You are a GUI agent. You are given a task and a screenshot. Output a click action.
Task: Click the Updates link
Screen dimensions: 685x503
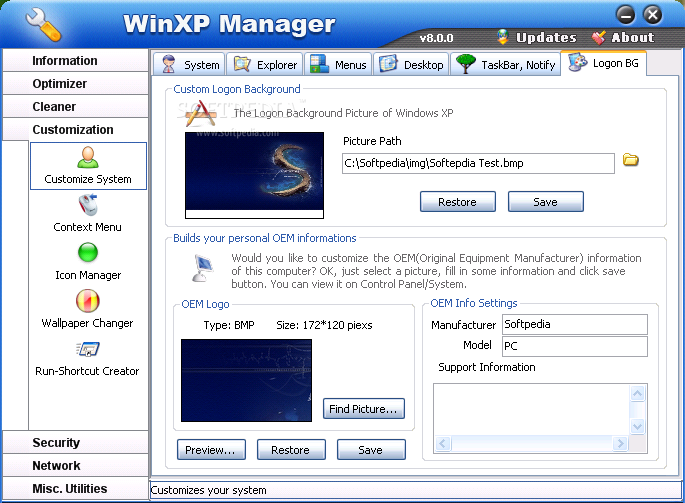pyautogui.click(x=546, y=38)
